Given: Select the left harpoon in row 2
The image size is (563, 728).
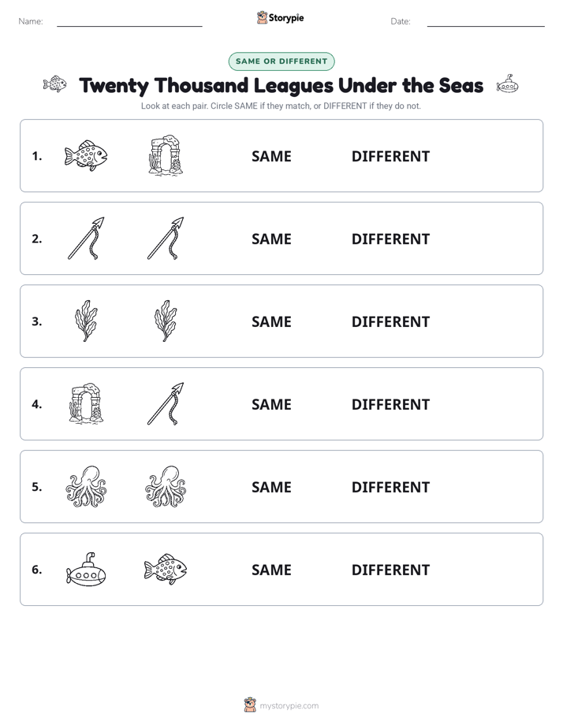Looking at the screenshot, I should (x=86, y=238).
